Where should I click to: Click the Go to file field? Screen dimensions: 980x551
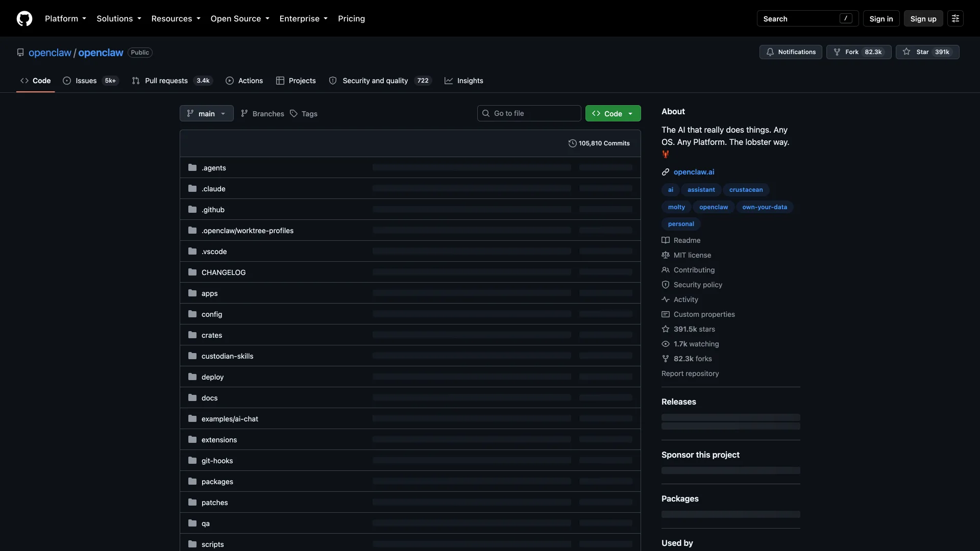click(x=529, y=113)
